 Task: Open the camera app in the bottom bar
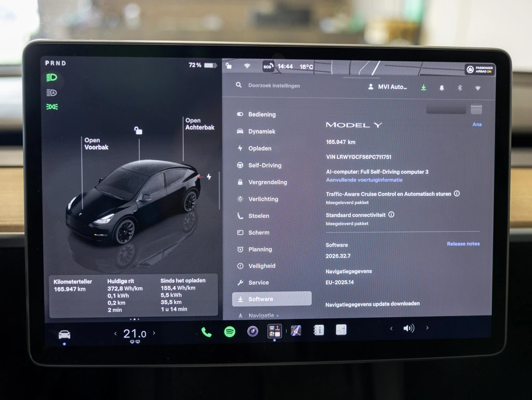pos(252,331)
